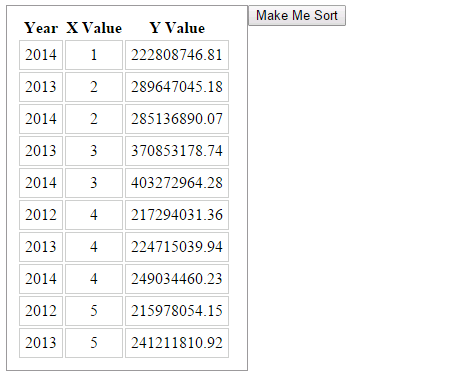The width and height of the screenshot is (458, 382).
Task: Click cell with value 249034460.23
Action: pyautogui.click(x=177, y=279)
